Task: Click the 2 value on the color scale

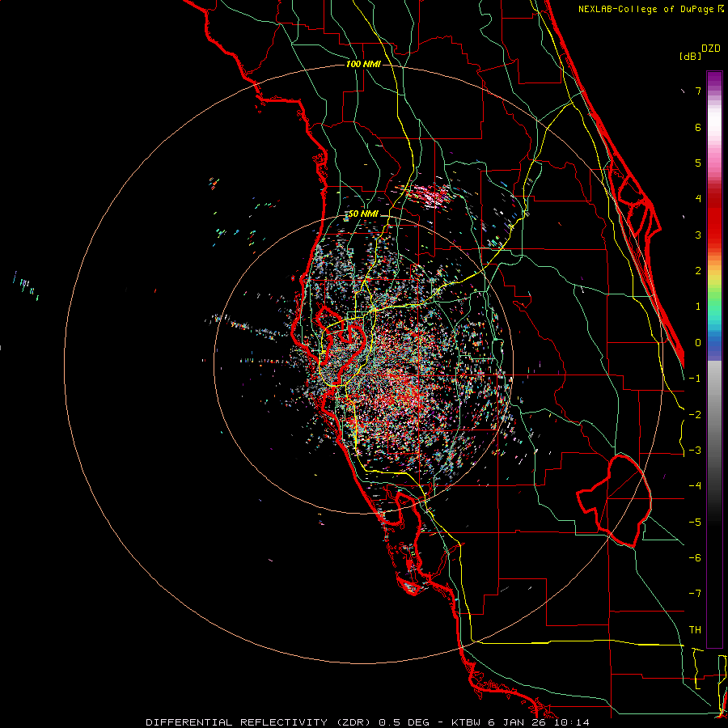Action: click(698, 271)
